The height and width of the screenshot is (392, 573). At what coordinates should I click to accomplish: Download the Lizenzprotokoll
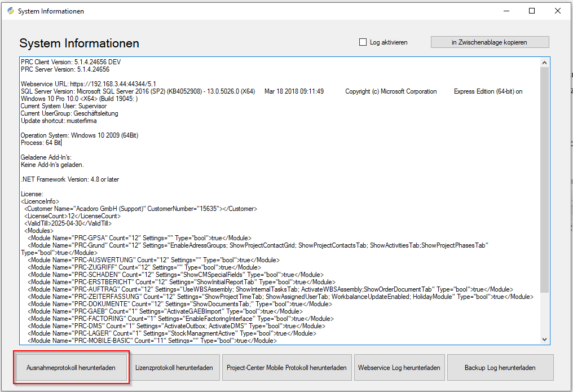174,367
